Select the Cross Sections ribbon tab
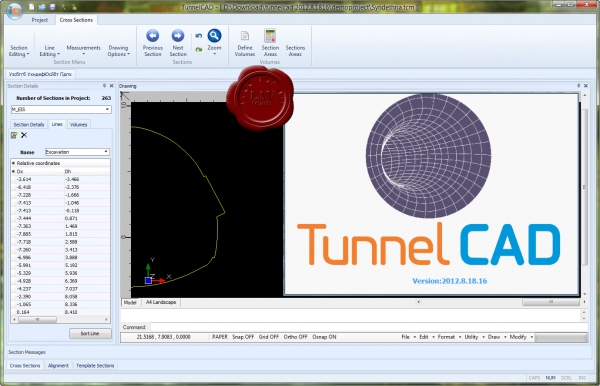The width and height of the screenshot is (600, 386). 76,20
